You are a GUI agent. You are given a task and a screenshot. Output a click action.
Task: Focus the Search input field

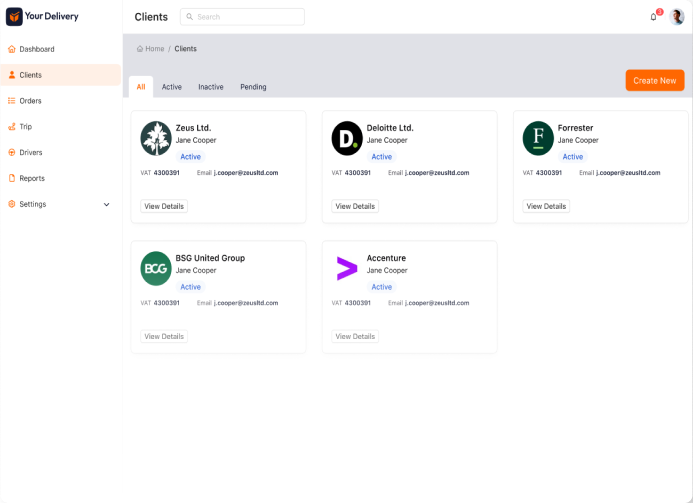pyautogui.click(x=242, y=17)
